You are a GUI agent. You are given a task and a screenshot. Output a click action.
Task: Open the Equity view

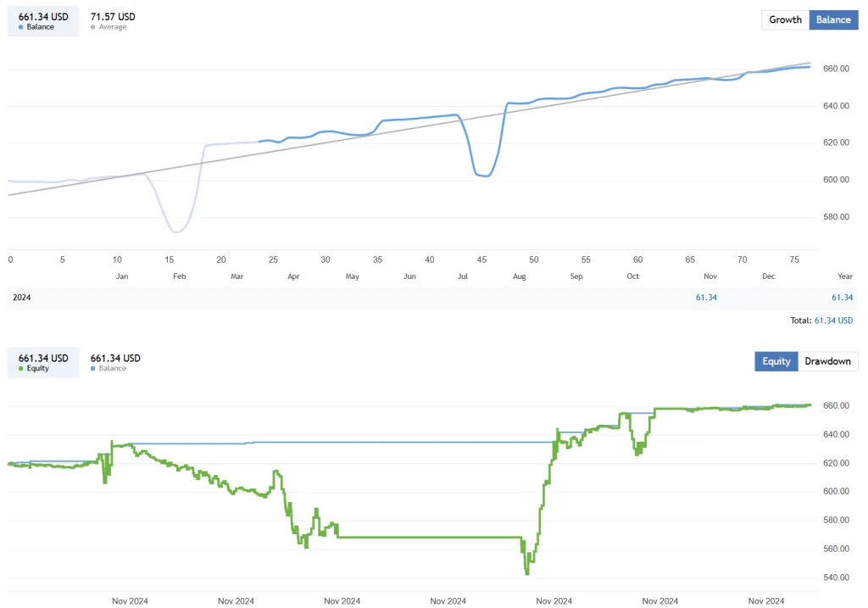776,360
